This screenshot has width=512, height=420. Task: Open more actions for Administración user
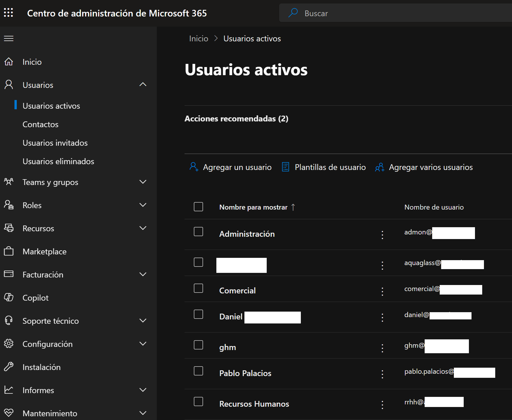click(382, 235)
